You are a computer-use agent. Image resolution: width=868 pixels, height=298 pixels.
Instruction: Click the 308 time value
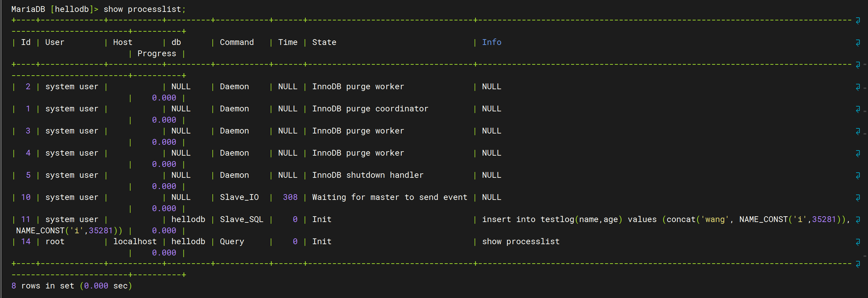[x=290, y=197]
